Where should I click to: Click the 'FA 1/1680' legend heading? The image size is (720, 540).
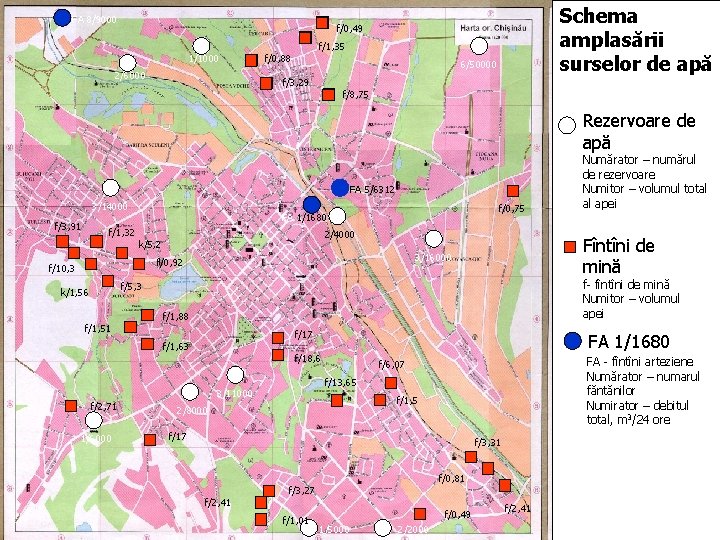pyautogui.click(x=628, y=342)
